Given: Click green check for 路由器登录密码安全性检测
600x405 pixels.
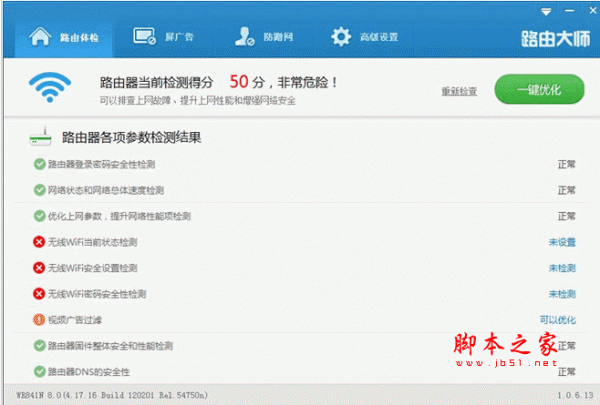Looking at the screenshot, I should 39,164.
